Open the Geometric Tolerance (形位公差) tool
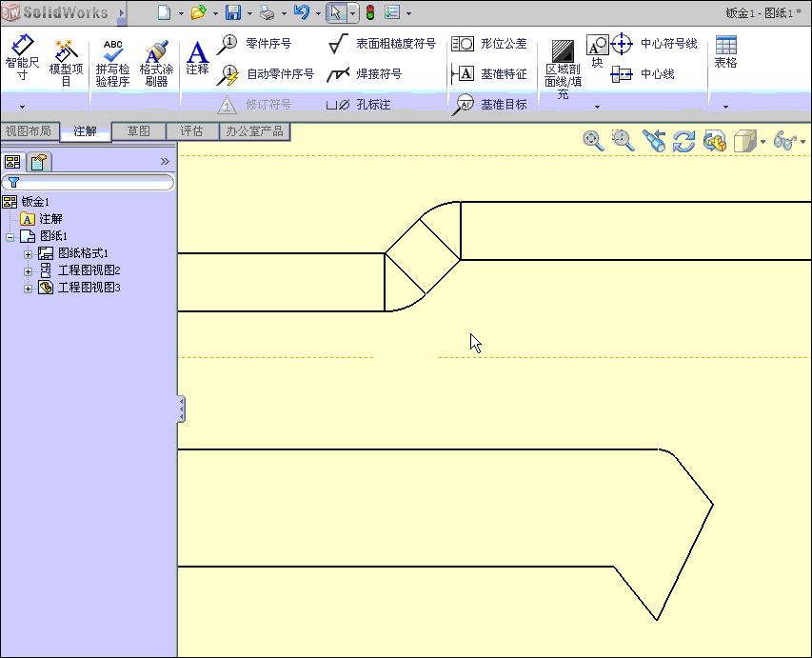The width and height of the screenshot is (812, 658). tap(489, 44)
